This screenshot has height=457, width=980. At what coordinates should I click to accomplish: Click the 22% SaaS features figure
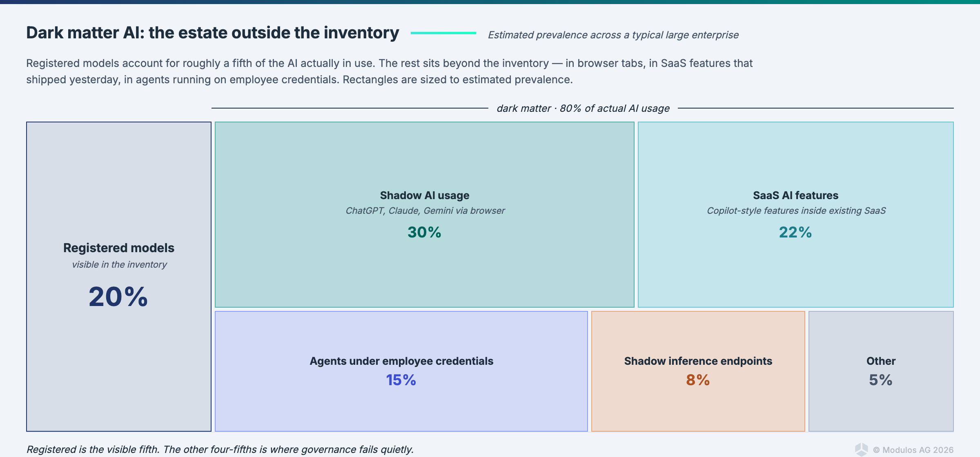click(x=795, y=232)
